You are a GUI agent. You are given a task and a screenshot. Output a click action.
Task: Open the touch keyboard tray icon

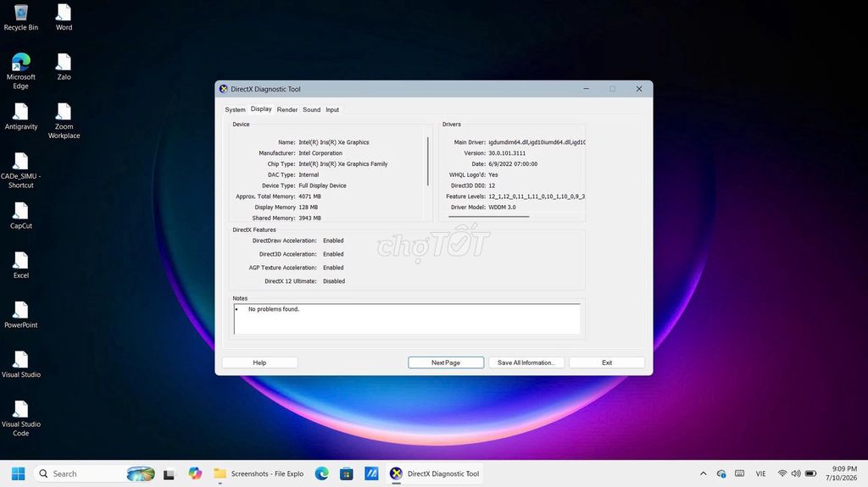pyautogui.click(x=739, y=473)
